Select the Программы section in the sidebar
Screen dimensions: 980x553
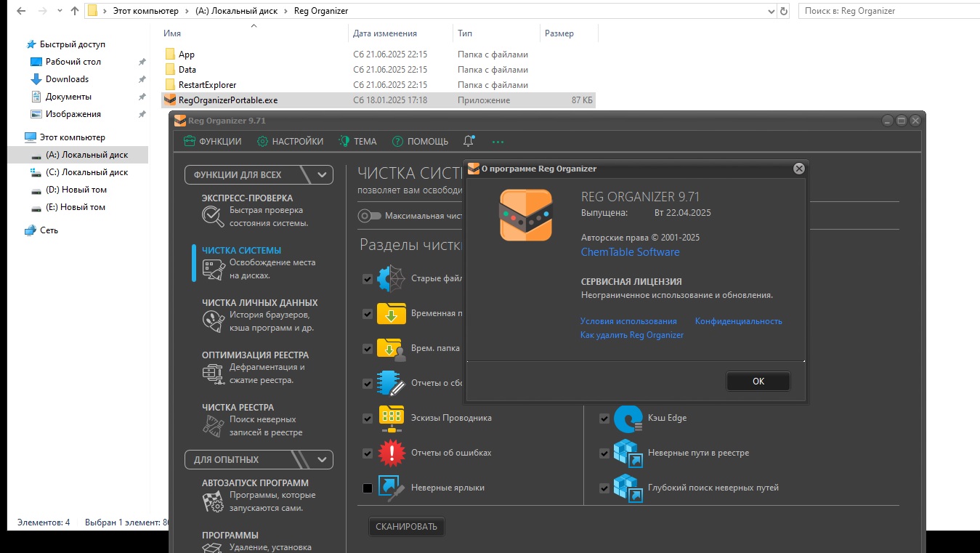[x=258, y=541]
